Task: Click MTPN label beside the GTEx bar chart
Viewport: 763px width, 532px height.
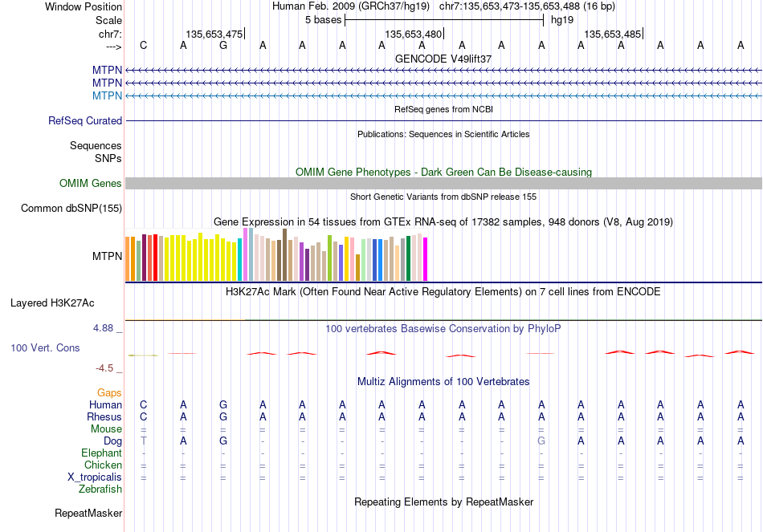Action: [107, 256]
